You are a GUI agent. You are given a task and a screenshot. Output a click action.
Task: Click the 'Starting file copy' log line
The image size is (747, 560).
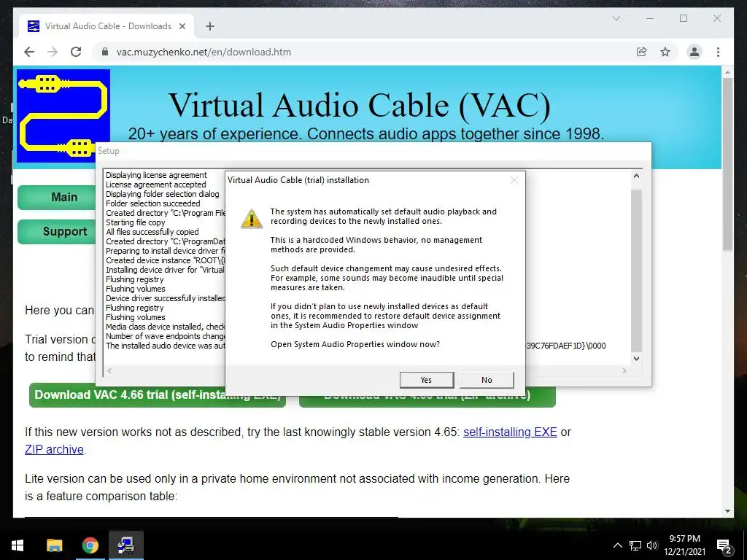tap(135, 222)
